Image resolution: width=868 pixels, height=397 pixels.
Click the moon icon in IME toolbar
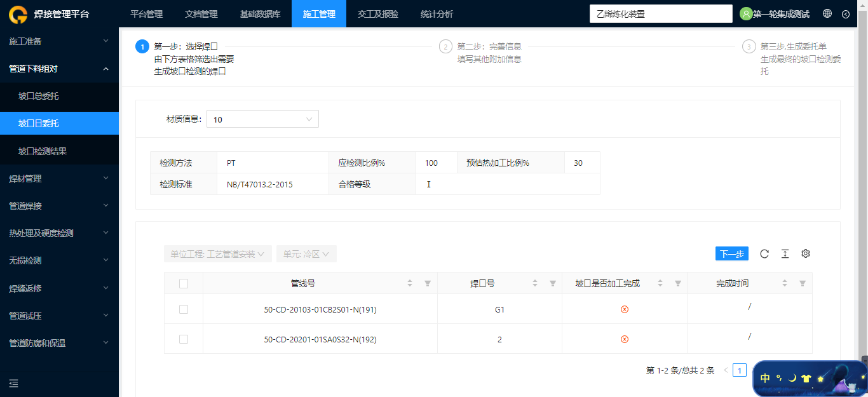click(x=792, y=378)
